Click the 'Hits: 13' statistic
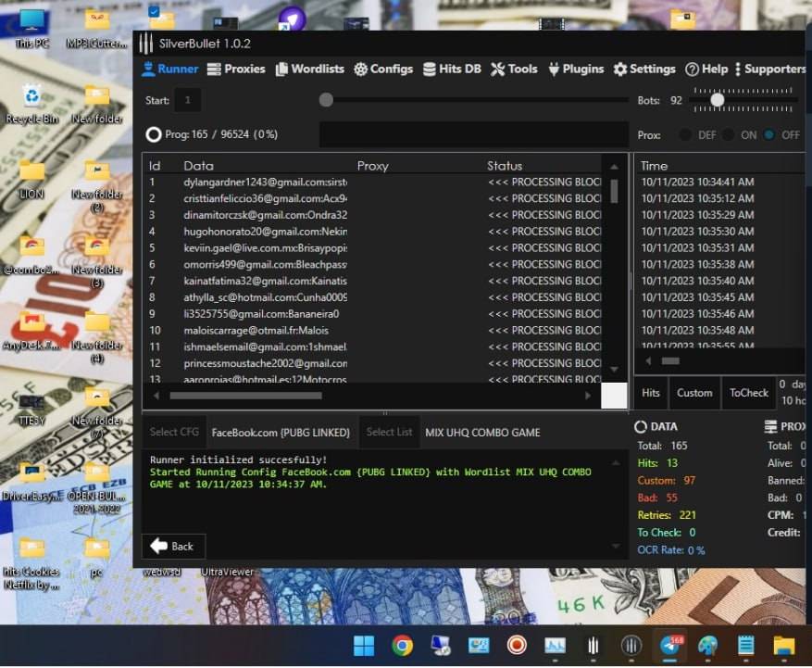The width and height of the screenshot is (812, 668). 657,462
